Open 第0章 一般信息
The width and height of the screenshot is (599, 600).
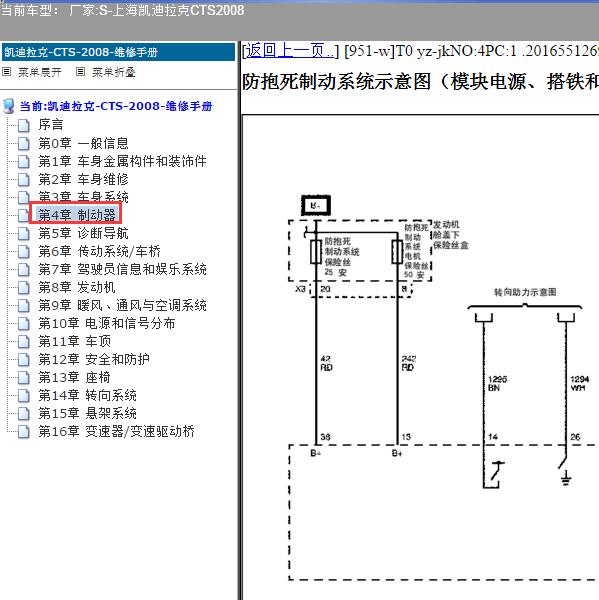83,143
